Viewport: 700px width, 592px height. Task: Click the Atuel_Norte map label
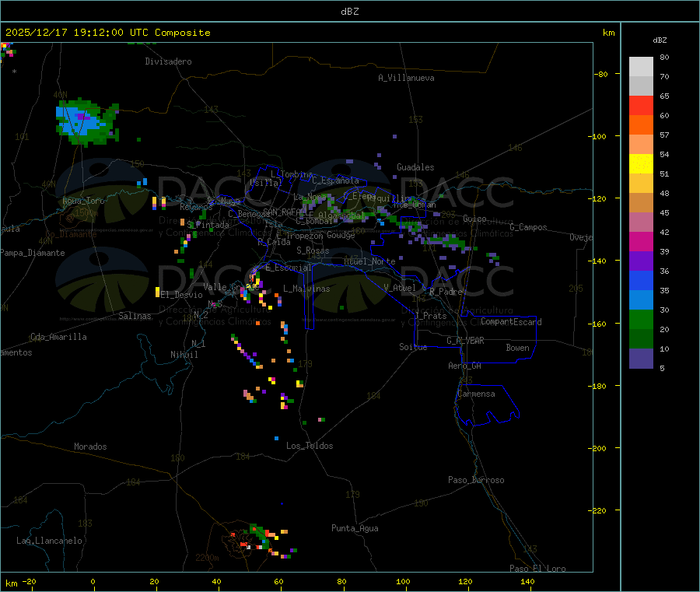coord(369,261)
